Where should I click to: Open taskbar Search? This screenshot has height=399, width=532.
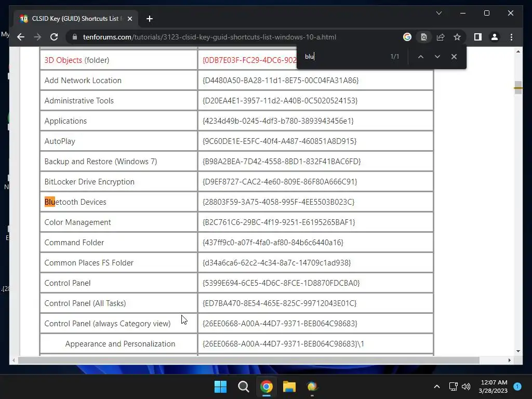pyautogui.click(x=243, y=387)
